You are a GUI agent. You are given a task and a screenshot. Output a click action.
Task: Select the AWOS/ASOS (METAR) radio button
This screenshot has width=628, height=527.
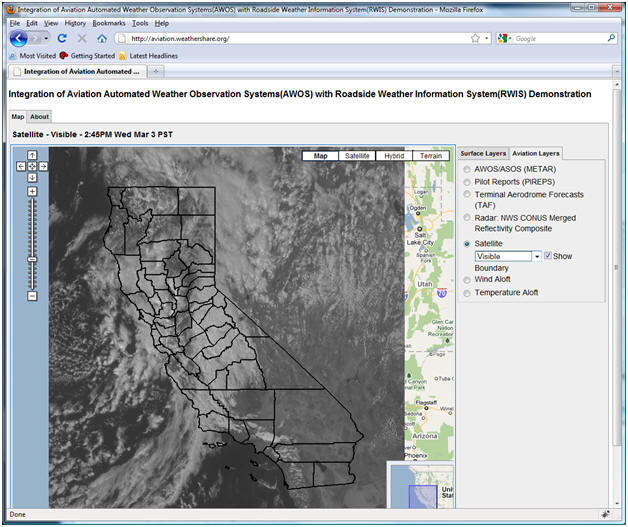pyautogui.click(x=467, y=170)
